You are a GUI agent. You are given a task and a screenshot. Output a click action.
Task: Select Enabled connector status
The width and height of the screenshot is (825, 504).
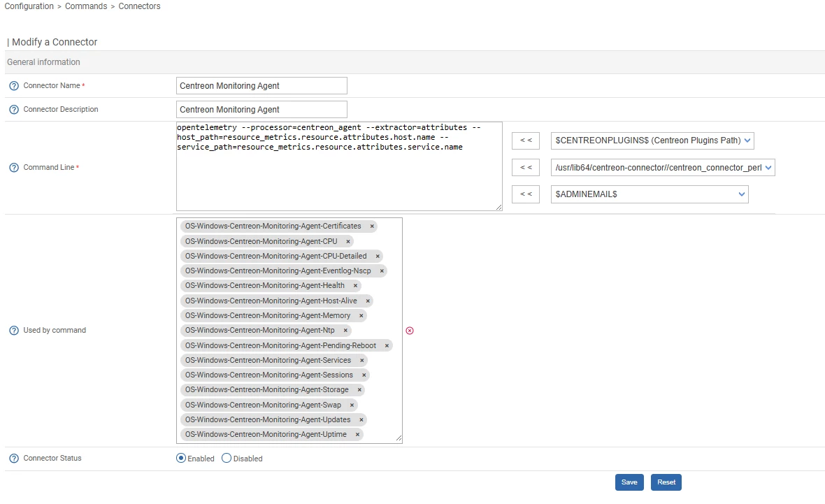tap(181, 459)
